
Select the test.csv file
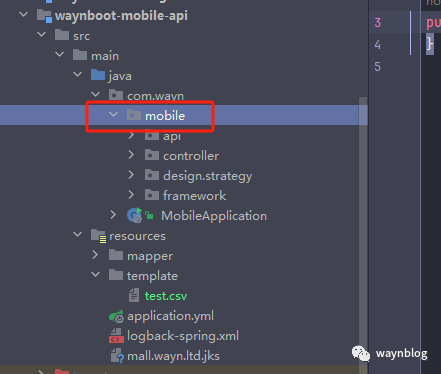[166, 296]
